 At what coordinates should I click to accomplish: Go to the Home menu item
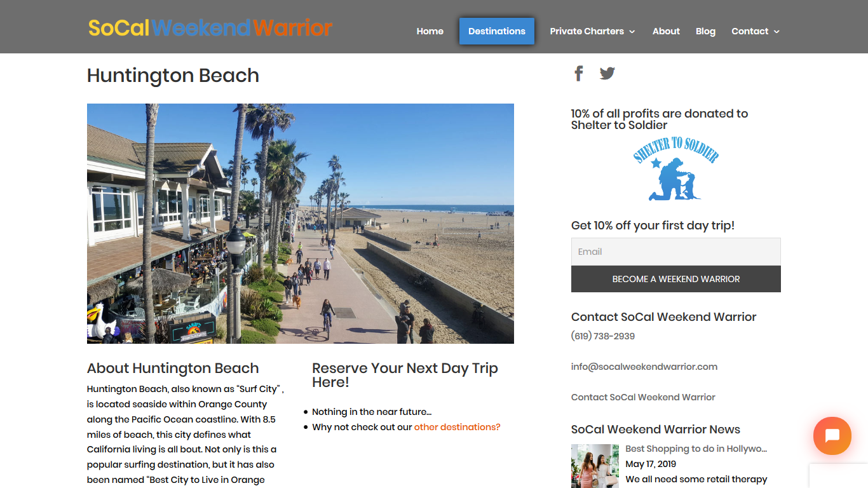[x=430, y=31]
